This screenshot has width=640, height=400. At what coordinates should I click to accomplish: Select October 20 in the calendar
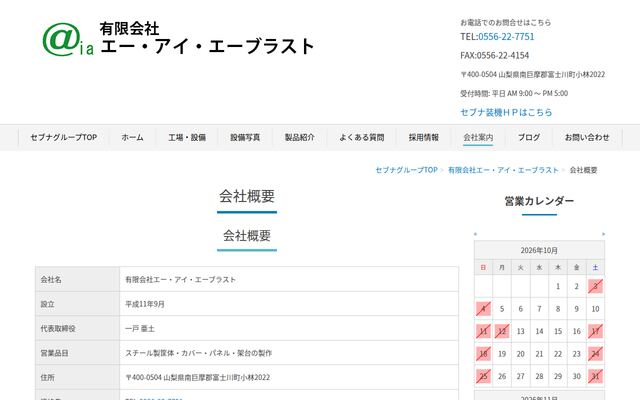(520, 354)
